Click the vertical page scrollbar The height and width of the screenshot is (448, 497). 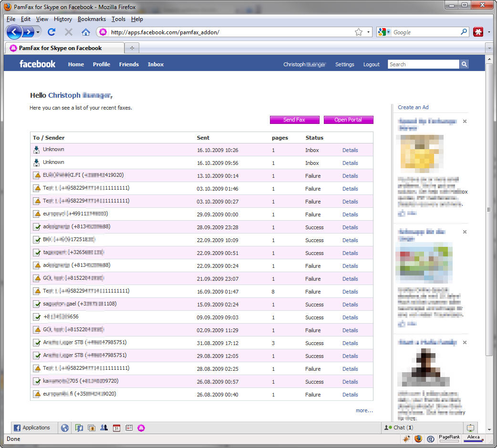(x=489, y=209)
